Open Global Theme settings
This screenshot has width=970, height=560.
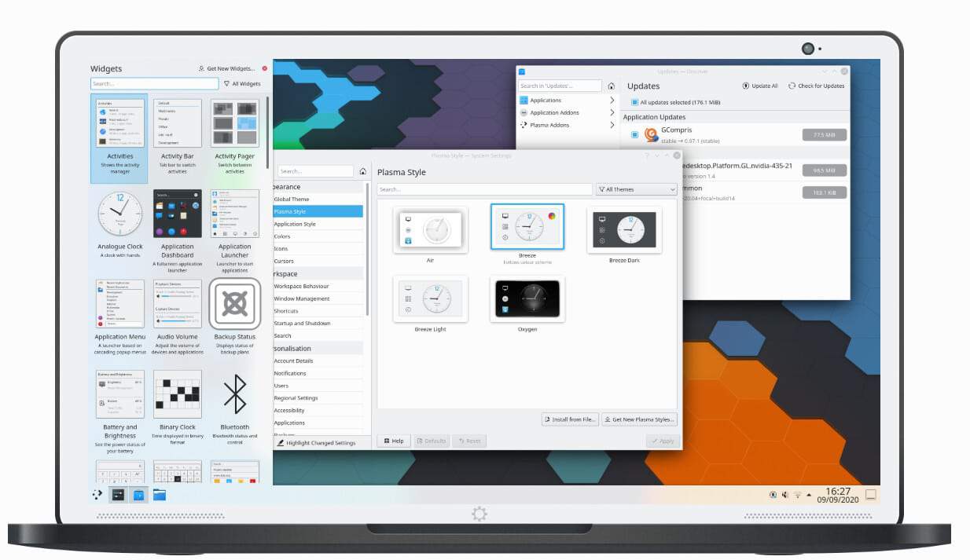coord(318,199)
